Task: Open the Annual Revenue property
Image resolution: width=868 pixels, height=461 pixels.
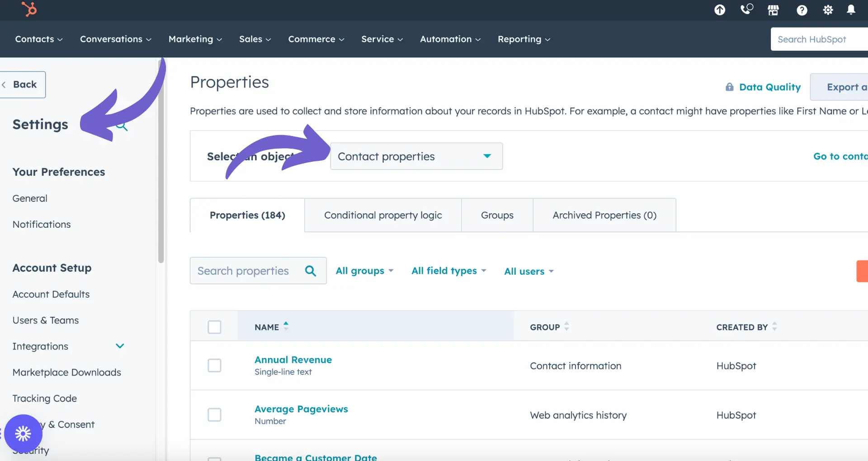Action: tap(293, 360)
